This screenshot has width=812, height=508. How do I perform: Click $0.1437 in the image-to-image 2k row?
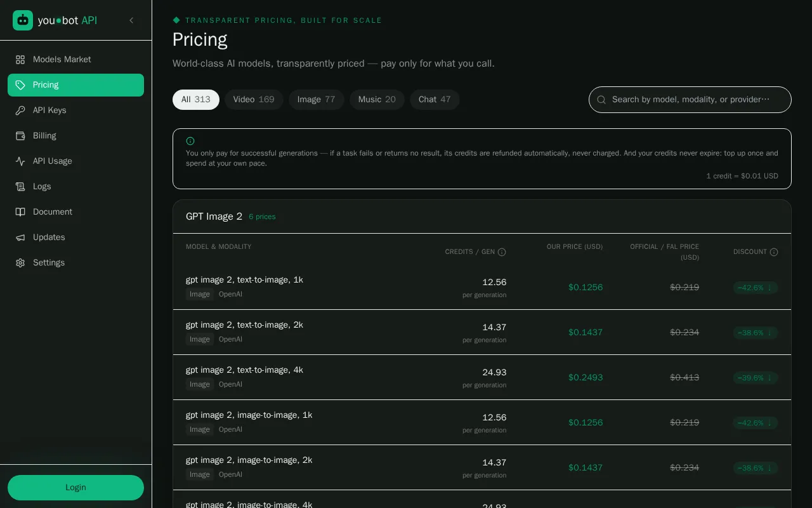(x=586, y=467)
